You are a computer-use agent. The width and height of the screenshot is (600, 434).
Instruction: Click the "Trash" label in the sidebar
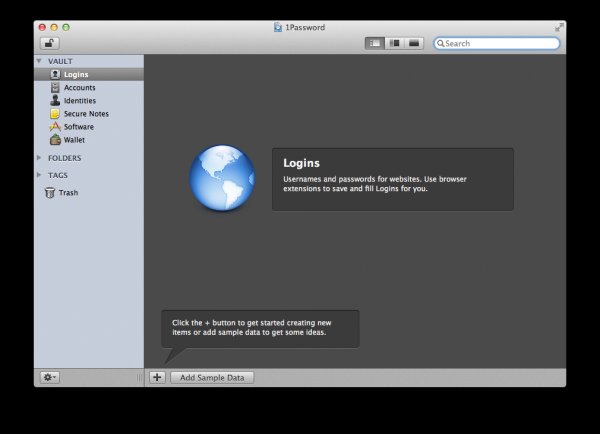[x=68, y=193]
